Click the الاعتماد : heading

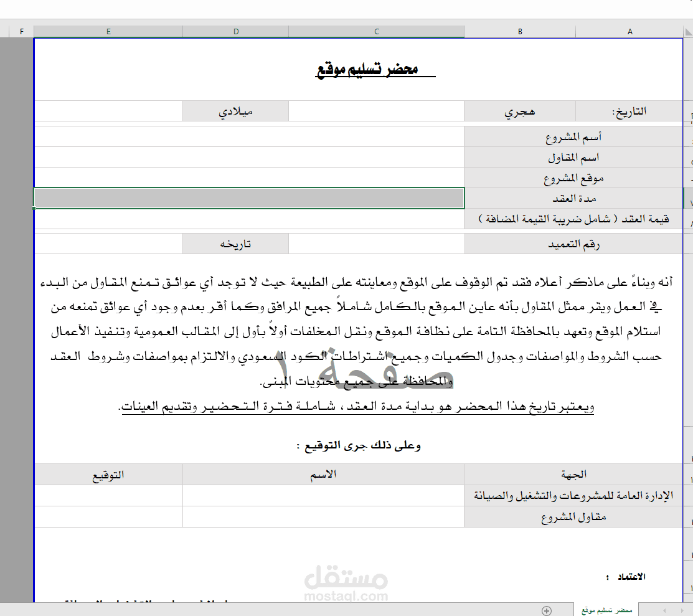click(626, 577)
